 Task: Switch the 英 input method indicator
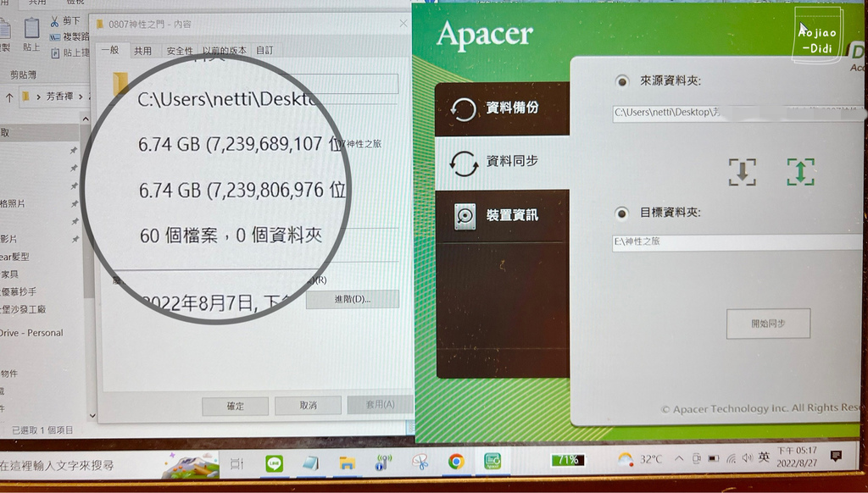coord(764,457)
